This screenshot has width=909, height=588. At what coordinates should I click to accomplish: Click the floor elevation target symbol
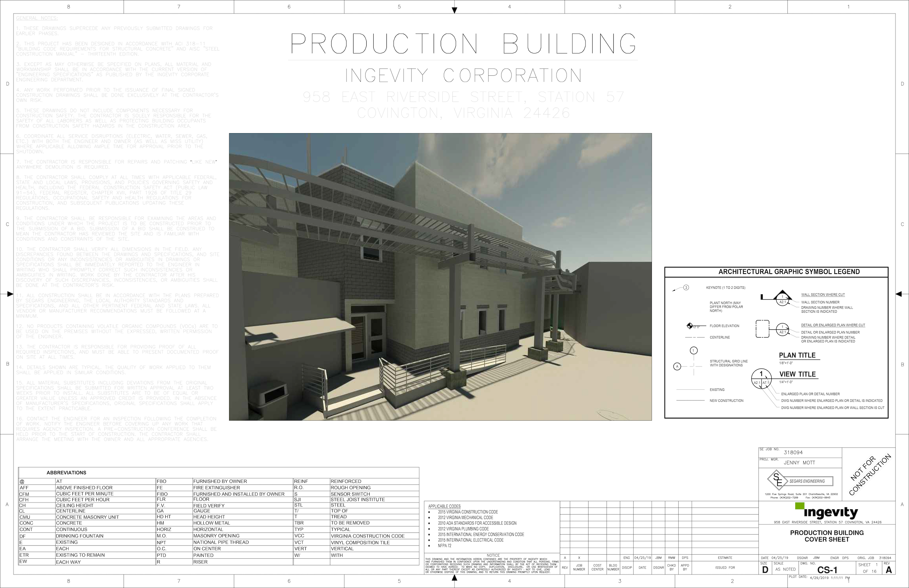point(690,326)
